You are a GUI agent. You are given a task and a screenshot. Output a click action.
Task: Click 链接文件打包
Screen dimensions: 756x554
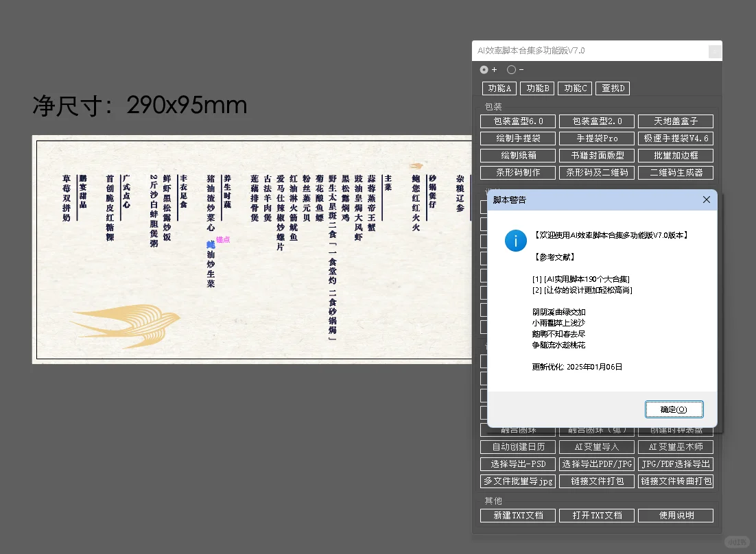click(x=596, y=481)
